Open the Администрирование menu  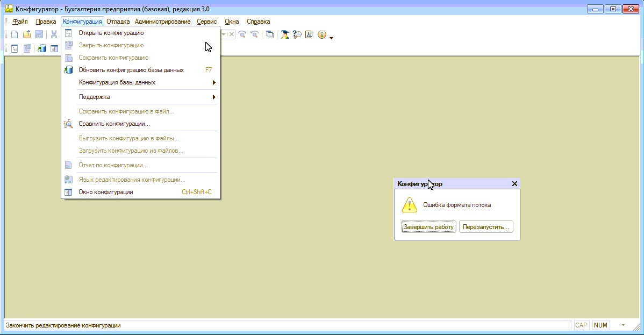tap(163, 22)
